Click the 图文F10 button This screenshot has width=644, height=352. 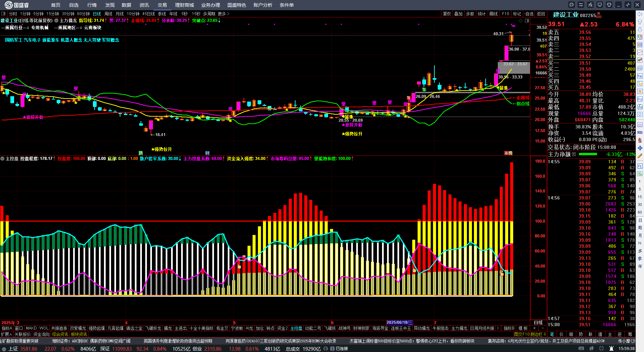tap(522, 334)
